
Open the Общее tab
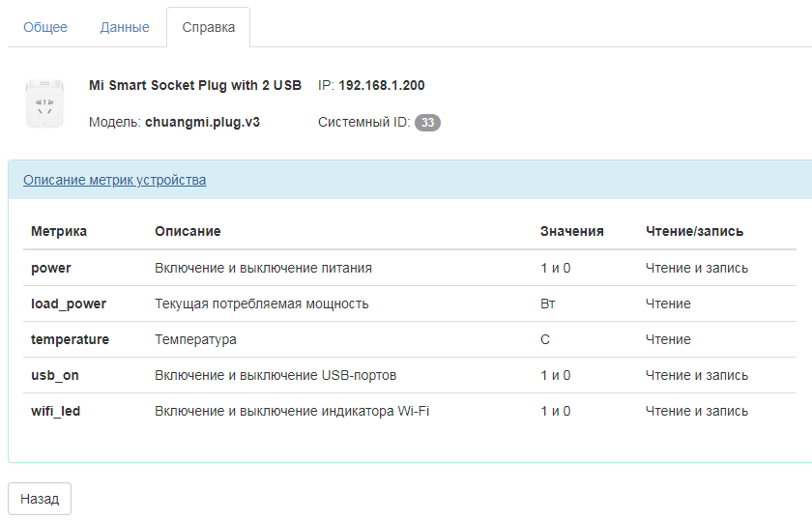[45, 27]
